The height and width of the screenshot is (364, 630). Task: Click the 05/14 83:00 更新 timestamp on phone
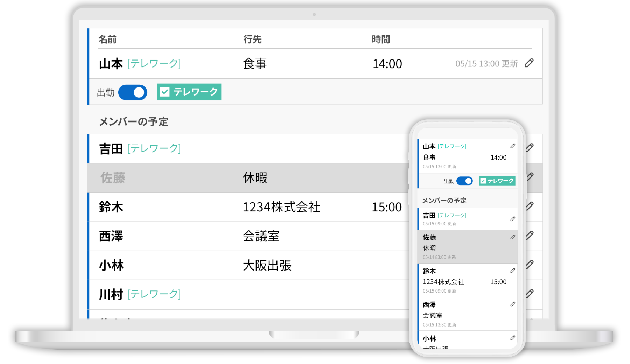(x=440, y=257)
